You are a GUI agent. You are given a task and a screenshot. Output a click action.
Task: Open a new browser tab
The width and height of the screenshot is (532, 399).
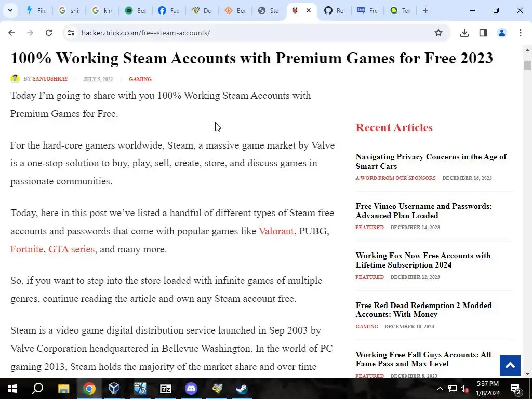click(425, 10)
